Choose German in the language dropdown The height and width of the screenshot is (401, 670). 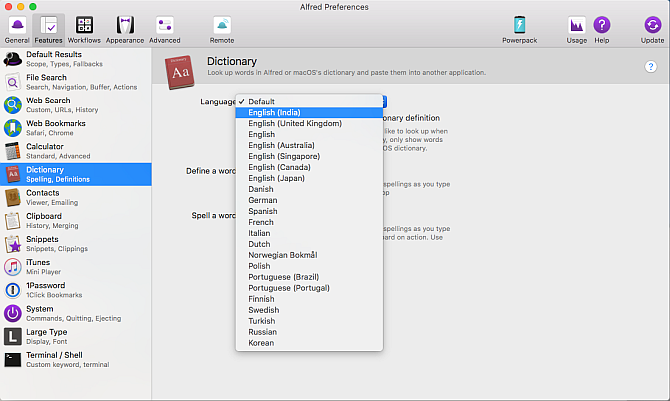pos(262,200)
